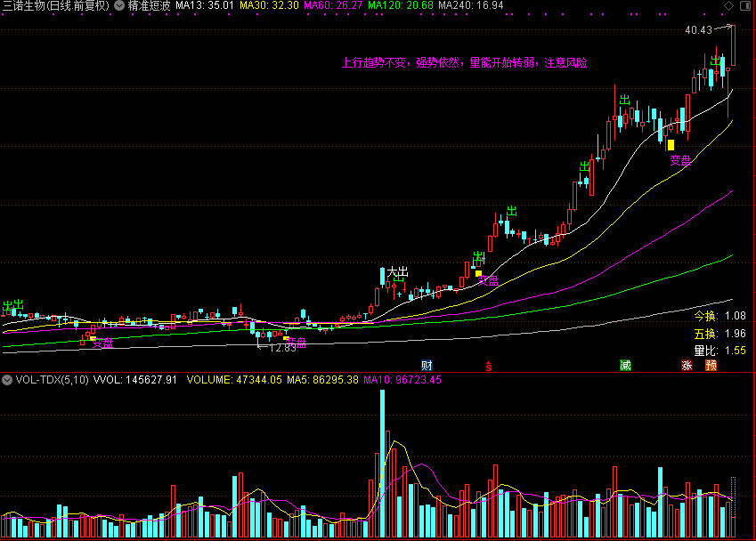Click the tallest cyan volume bar
This screenshot has height=541, width=756.
[382, 464]
